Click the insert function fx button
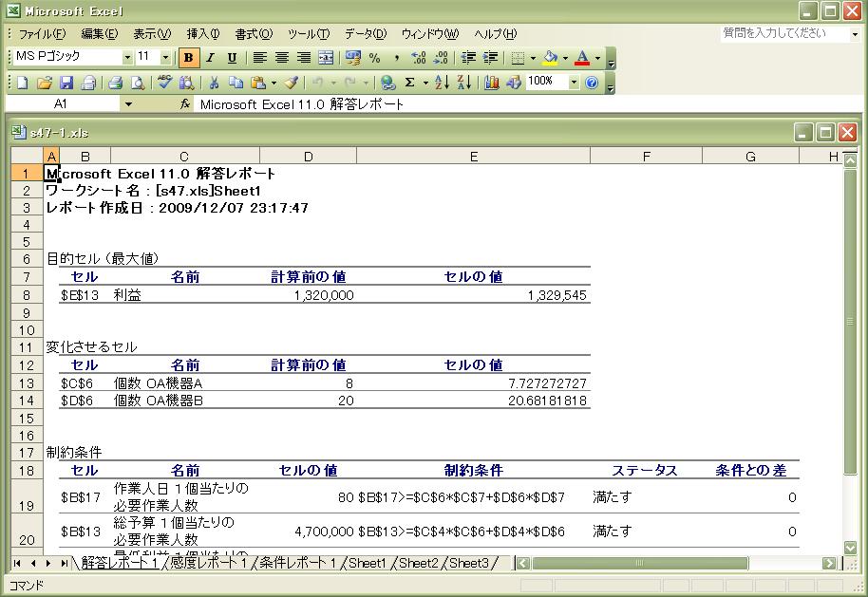868x597 pixels. point(185,104)
